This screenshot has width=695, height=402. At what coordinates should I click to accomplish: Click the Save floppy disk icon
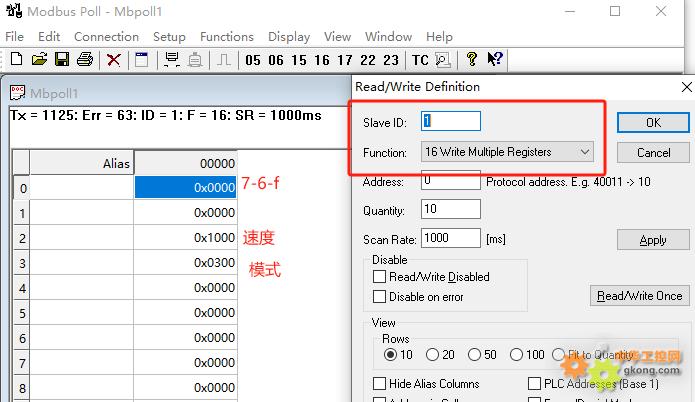62,59
